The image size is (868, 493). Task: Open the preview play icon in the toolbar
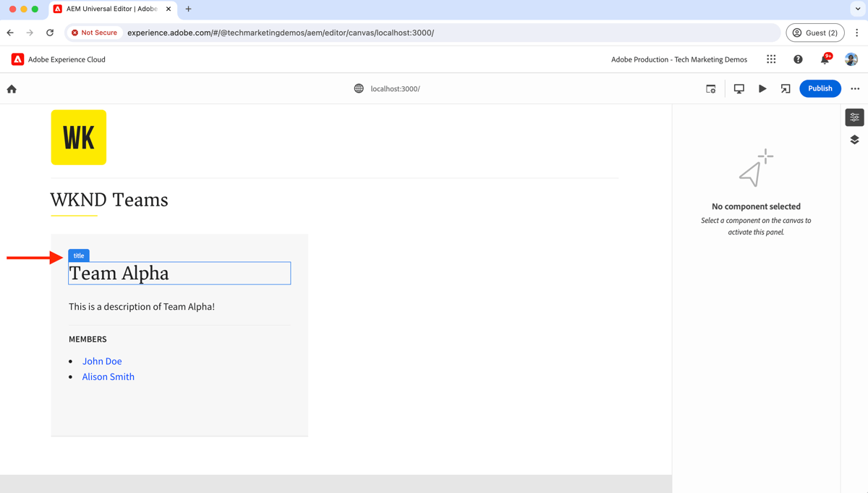[x=762, y=88]
